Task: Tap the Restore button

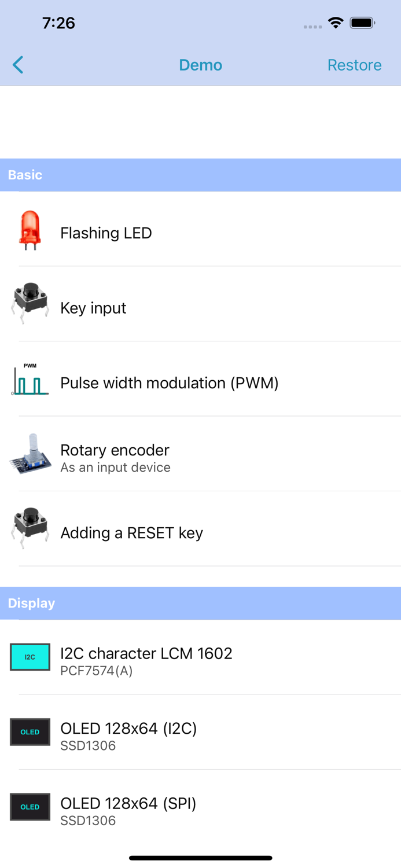Action: coord(355,65)
